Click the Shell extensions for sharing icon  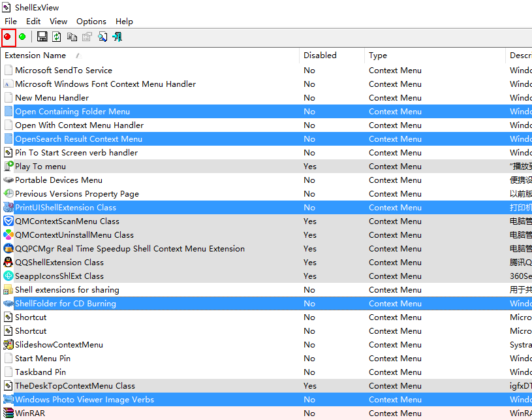click(8, 290)
